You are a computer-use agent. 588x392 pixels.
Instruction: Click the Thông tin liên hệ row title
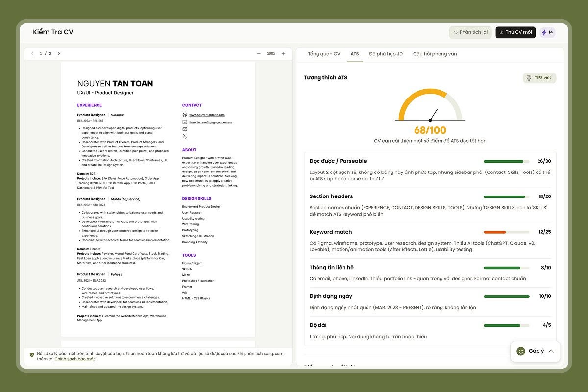coord(332,268)
